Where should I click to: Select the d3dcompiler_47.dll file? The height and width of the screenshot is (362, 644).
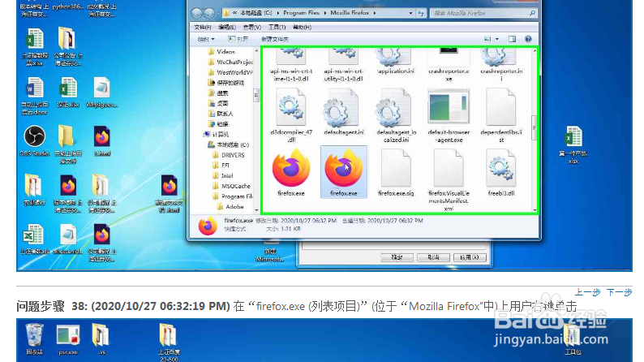point(291,115)
